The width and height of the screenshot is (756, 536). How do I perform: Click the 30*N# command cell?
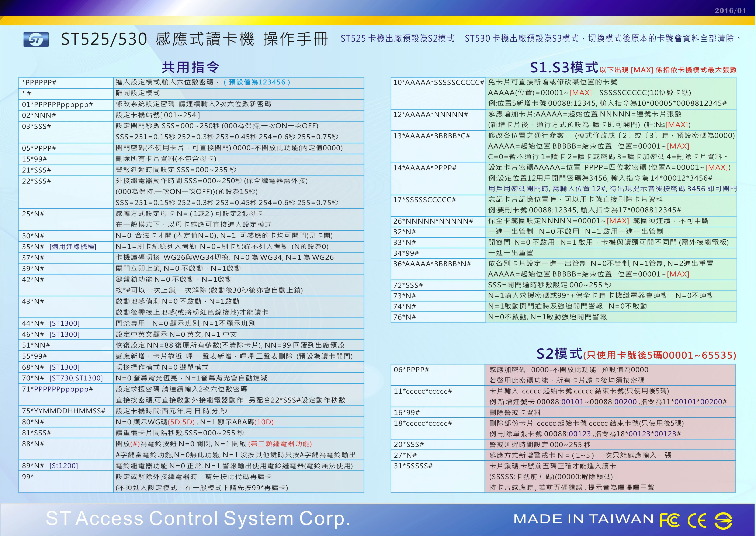click(66, 236)
